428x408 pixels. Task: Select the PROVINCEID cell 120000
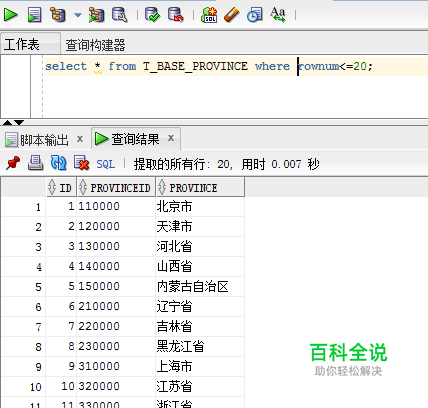116,227
